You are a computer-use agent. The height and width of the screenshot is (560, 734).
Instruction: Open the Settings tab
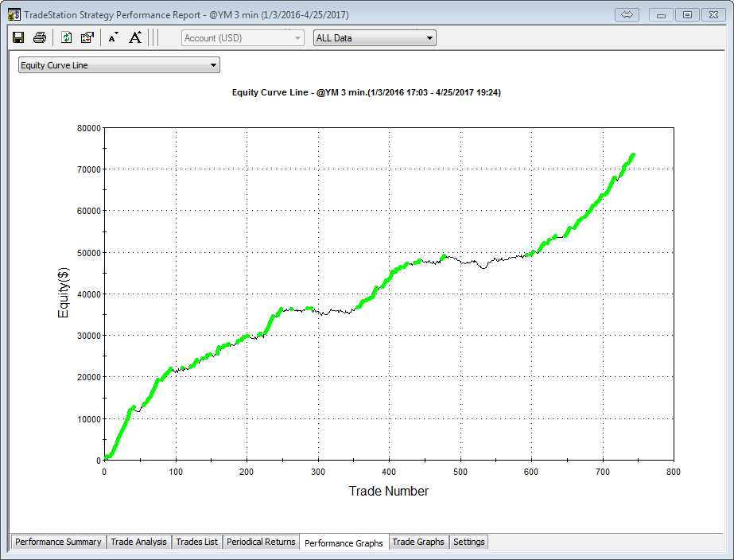[x=469, y=542]
